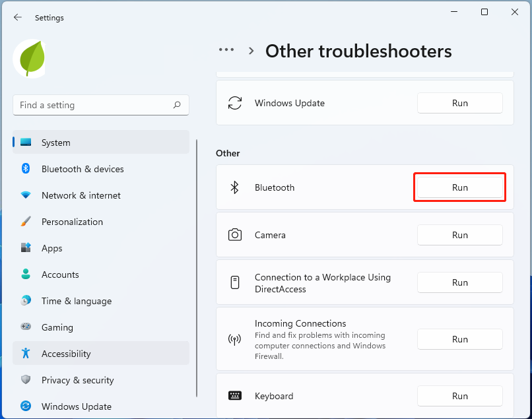Image resolution: width=532 pixels, height=419 pixels.
Task: Run the Bluetooth troubleshooter
Action: click(x=460, y=187)
